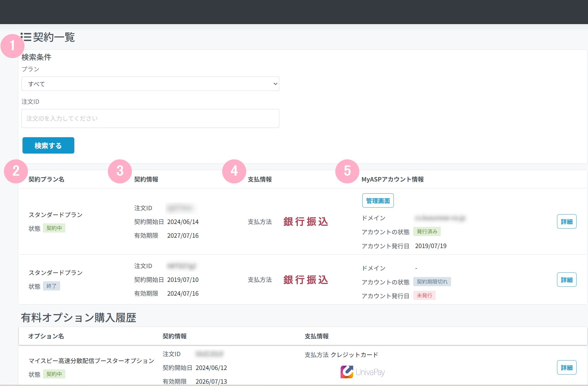The width and height of the screenshot is (588, 386).
Task: Open 詳細 for contract starting 2019/07/10
Action: tap(567, 280)
